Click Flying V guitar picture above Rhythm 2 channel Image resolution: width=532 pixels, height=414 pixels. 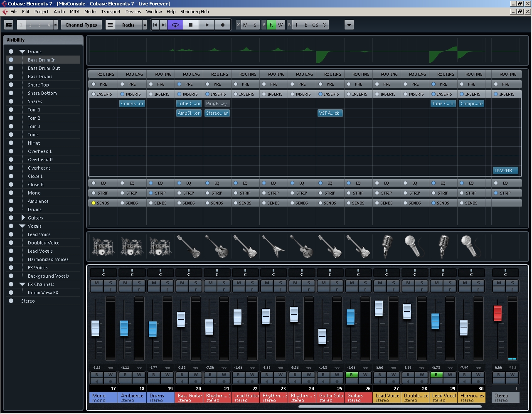[x=273, y=246]
